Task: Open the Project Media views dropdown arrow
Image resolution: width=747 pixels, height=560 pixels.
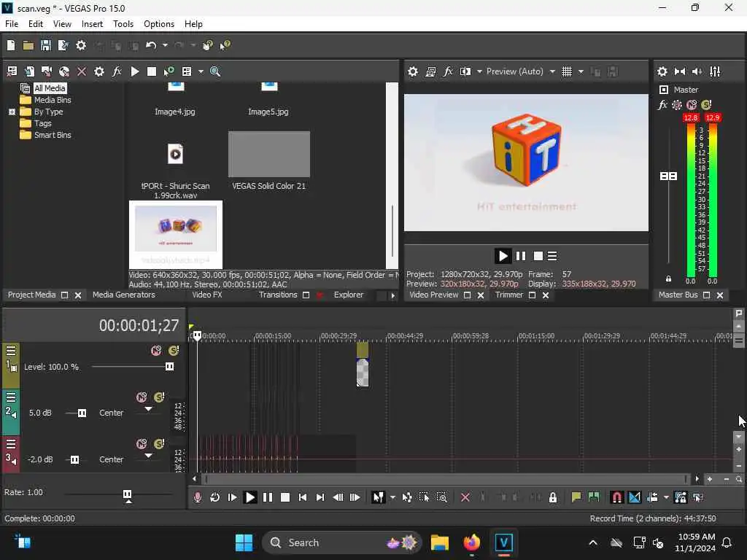Action: [x=201, y=71]
